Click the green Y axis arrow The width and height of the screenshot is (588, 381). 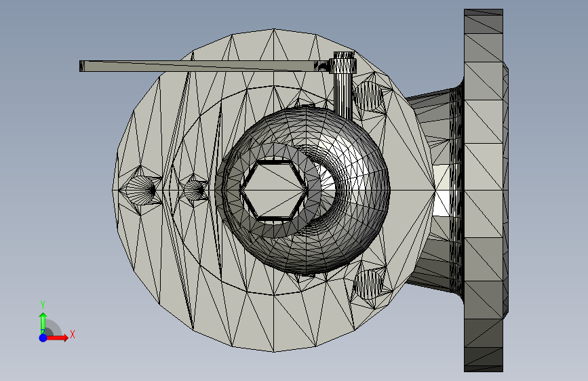point(43,322)
